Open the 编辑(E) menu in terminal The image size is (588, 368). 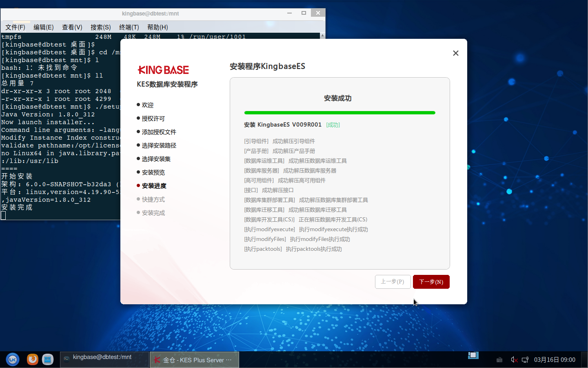pyautogui.click(x=44, y=27)
